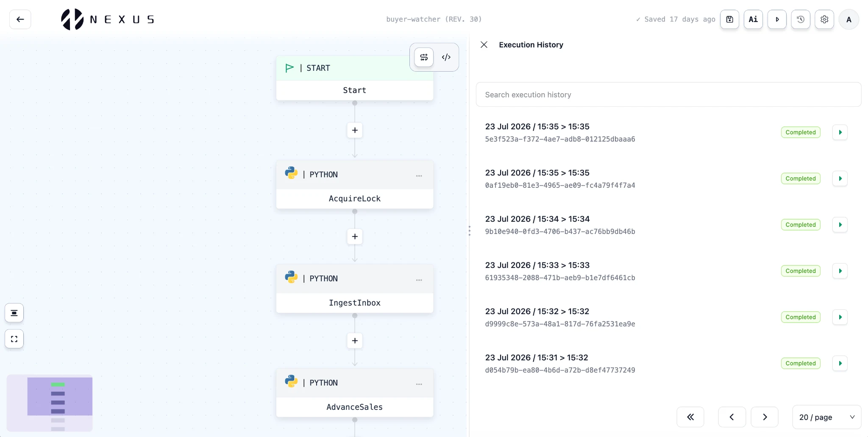868x437 pixels.
Task: Save the workflow with the disk icon
Action: (x=729, y=19)
